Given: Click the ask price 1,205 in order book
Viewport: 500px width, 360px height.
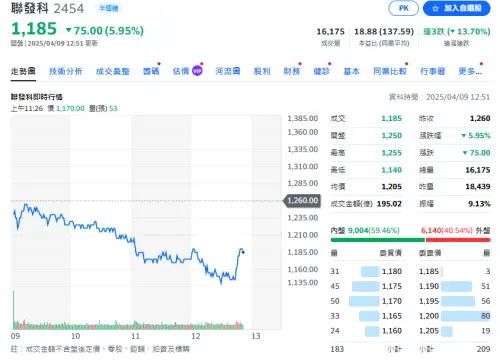Looking at the screenshot, I should tap(429, 331).
